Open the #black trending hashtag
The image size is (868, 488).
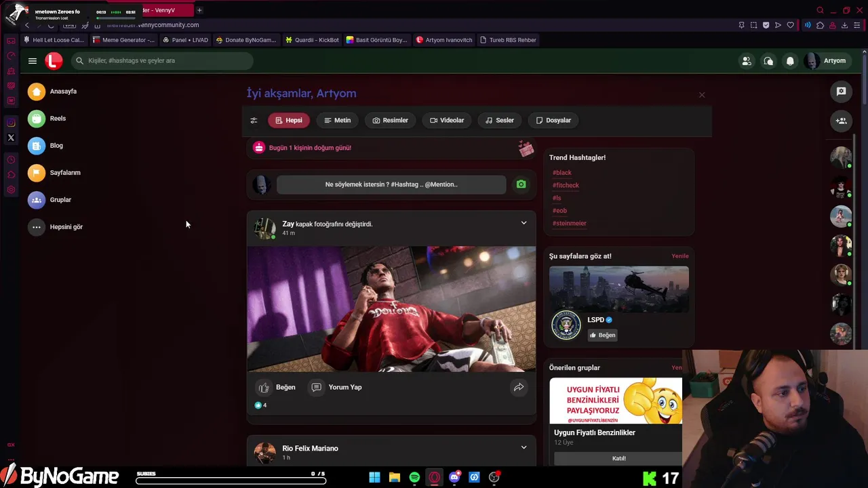561,173
